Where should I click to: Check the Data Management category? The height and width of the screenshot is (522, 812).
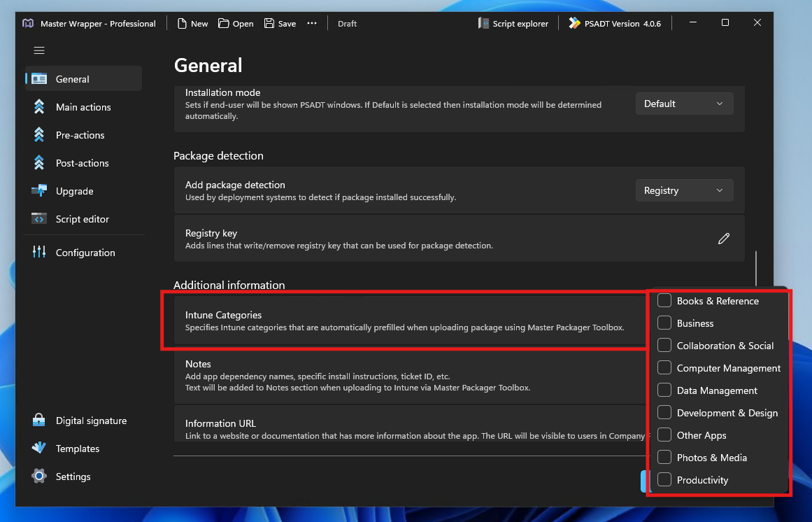pos(664,390)
